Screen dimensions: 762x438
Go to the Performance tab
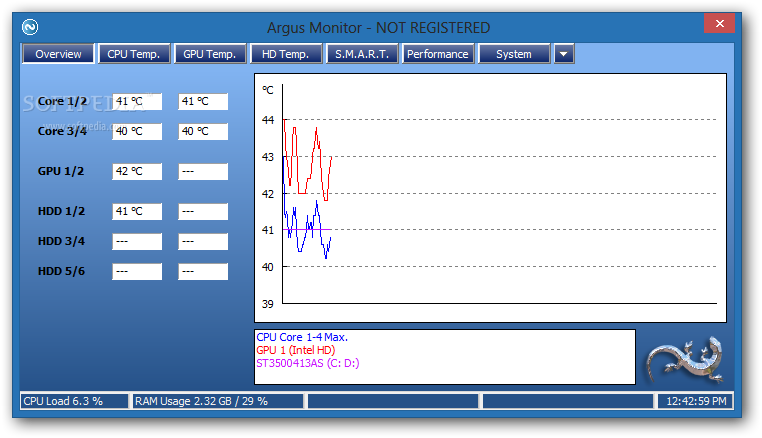click(x=437, y=54)
